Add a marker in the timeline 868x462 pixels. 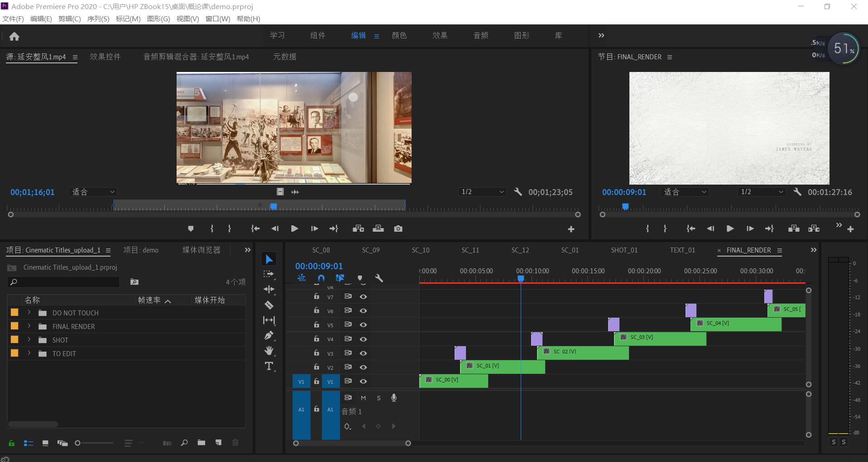click(360, 278)
